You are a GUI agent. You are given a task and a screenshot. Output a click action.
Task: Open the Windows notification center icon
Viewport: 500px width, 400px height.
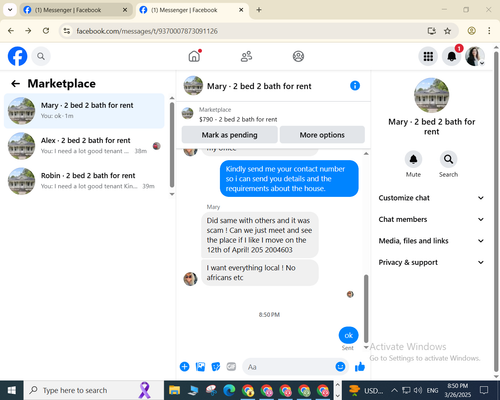[484, 390]
